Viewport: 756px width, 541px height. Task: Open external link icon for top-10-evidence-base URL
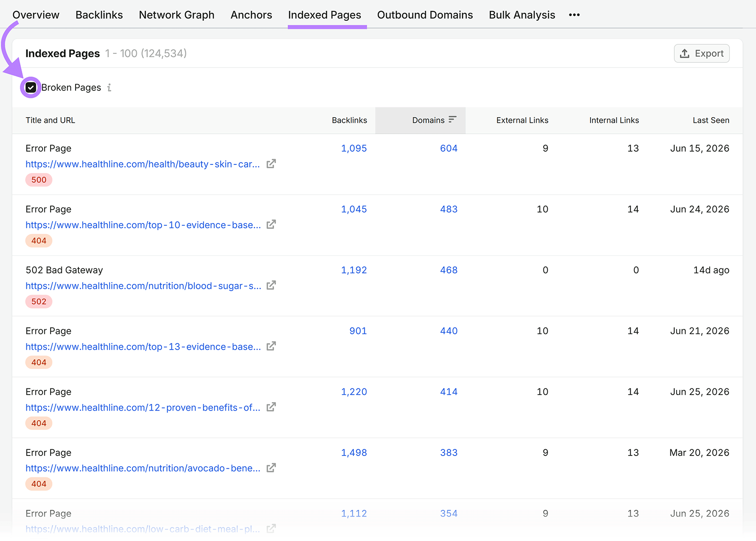tap(271, 225)
